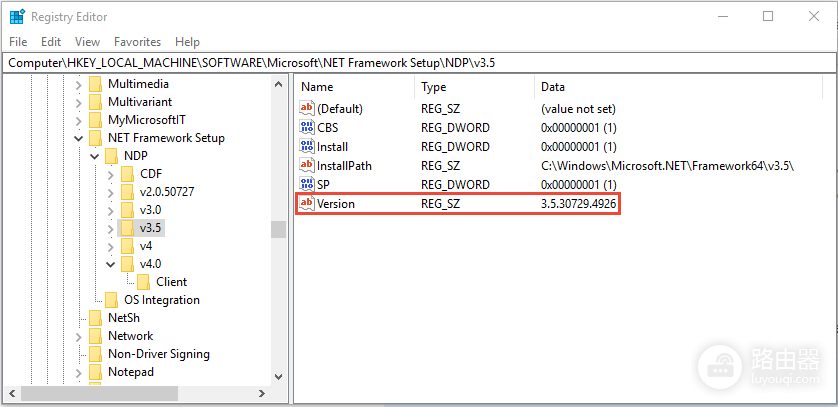The height and width of the screenshot is (407, 838).
Task: Open the File menu
Action: tap(18, 42)
